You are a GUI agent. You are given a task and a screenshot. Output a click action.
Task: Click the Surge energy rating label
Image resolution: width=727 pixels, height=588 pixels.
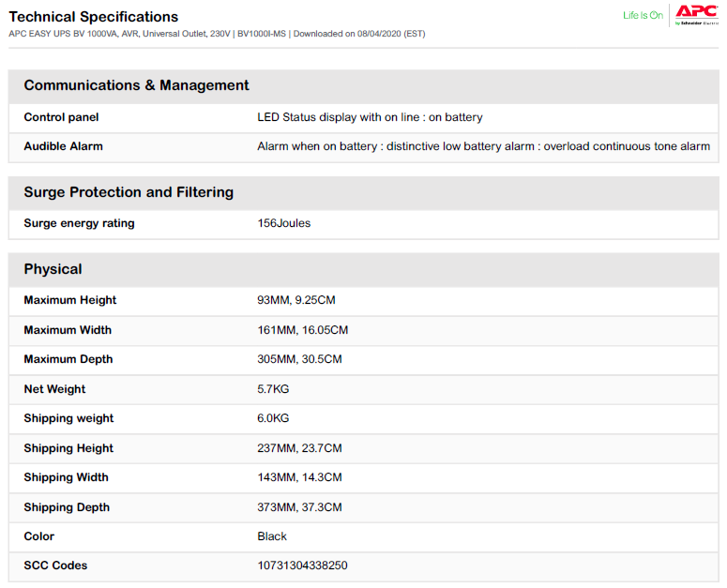coord(79,223)
